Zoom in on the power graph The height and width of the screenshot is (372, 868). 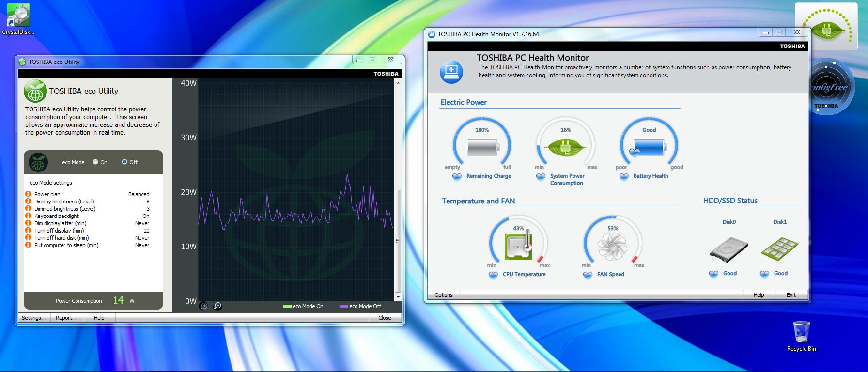click(204, 306)
